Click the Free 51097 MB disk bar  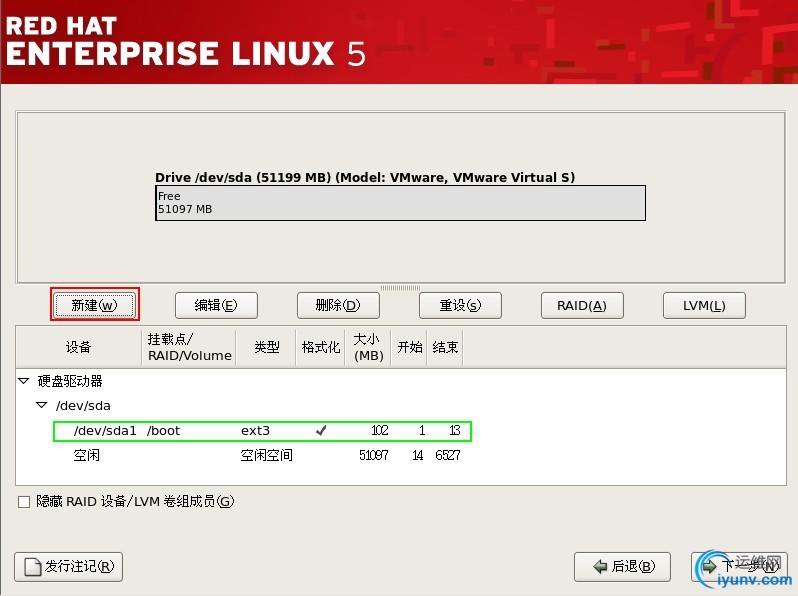pyautogui.click(x=400, y=203)
